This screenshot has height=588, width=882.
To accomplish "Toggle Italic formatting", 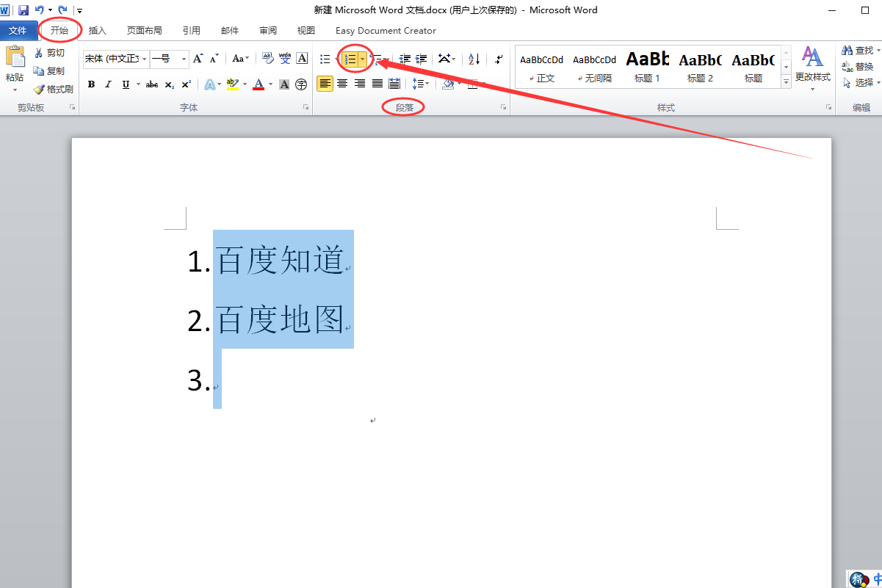I will [108, 84].
